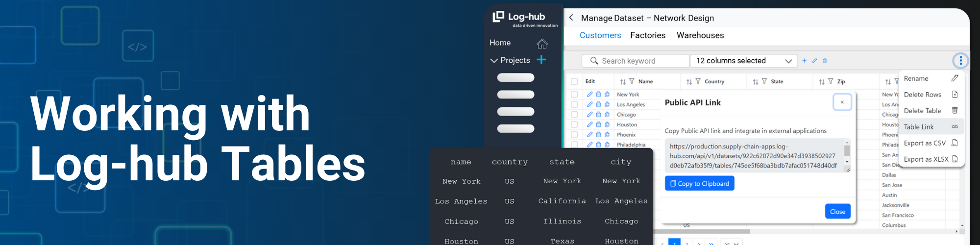Image resolution: width=980 pixels, height=245 pixels.
Task: Check the Houston row checkbox
Action: pos(574,124)
